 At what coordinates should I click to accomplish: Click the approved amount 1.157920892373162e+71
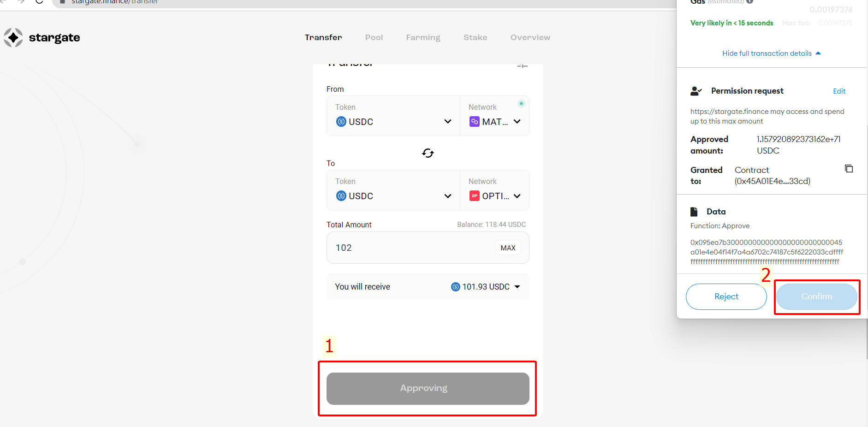[x=798, y=139]
